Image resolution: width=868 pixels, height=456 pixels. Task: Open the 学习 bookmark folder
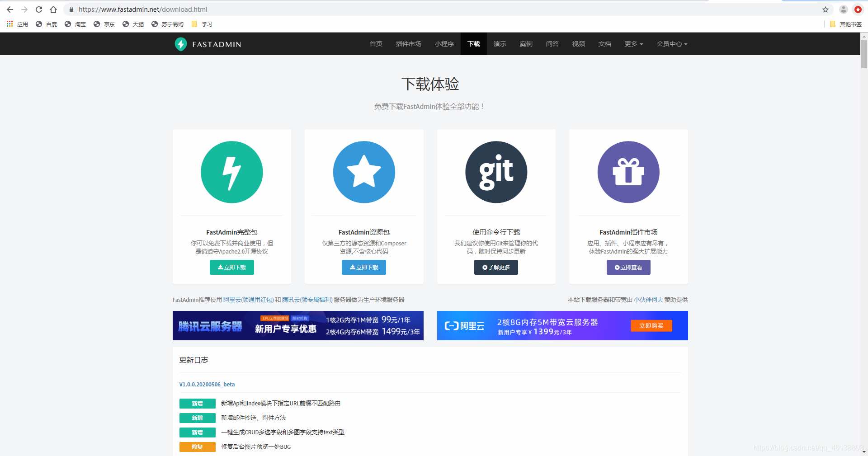tap(202, 24)
